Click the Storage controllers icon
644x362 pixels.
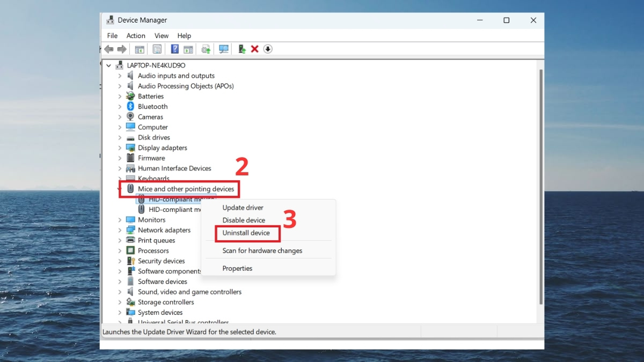coord(130,302)
